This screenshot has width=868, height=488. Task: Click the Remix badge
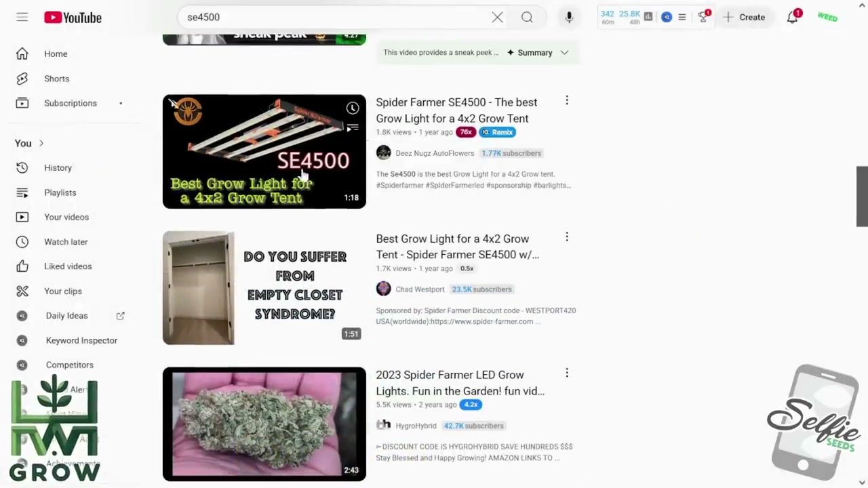click(498, 132)
